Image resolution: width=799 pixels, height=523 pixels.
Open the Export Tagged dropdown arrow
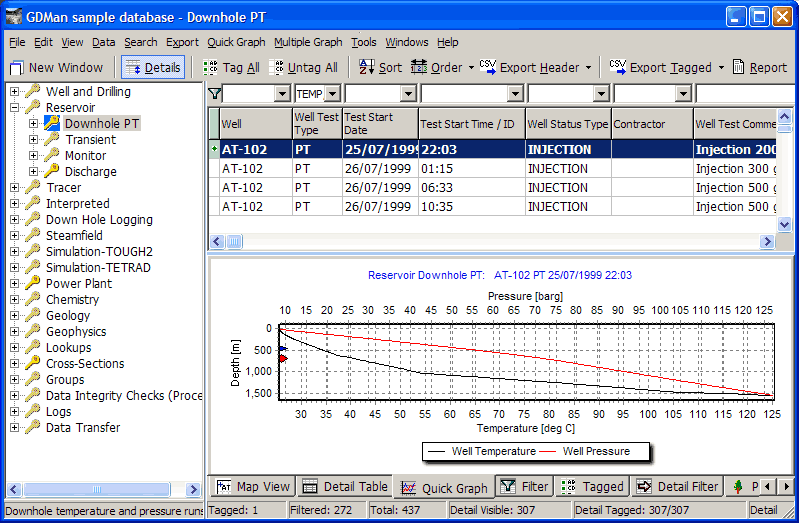pyautogui.click(x=721, y=68)
